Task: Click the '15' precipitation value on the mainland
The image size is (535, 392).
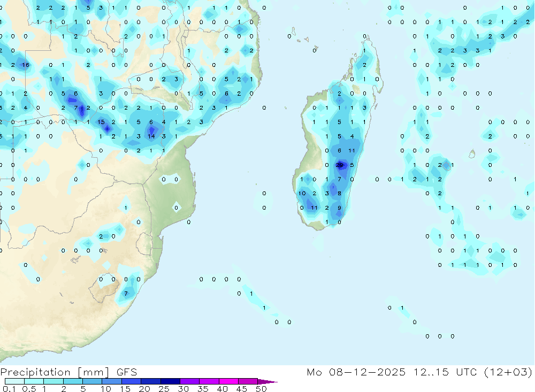Action: tap(101, 122)
